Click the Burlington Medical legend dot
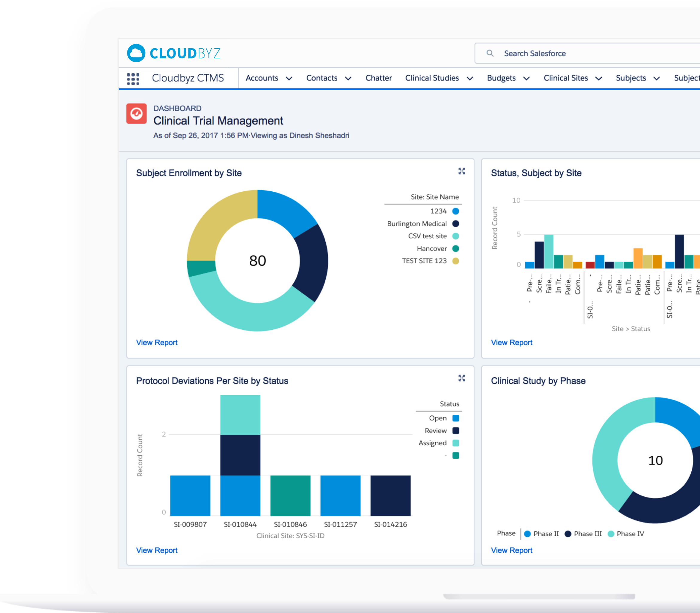700x613 pixels. 455,224
